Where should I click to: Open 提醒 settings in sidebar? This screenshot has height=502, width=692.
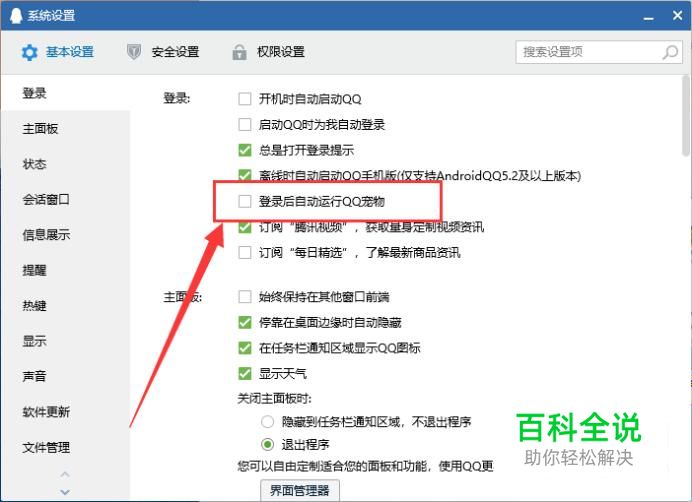tap(65, 270)
